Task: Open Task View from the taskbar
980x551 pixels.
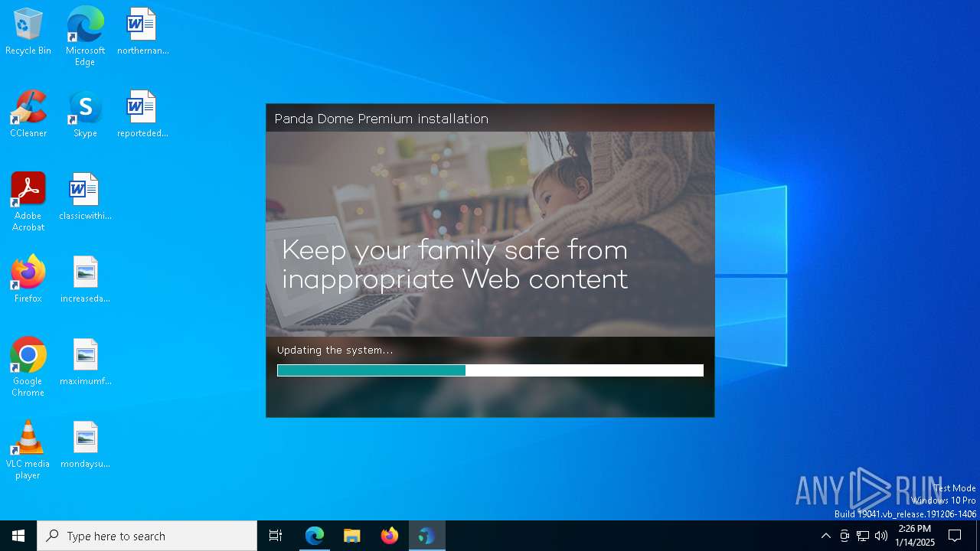Action: click(276, 536)
